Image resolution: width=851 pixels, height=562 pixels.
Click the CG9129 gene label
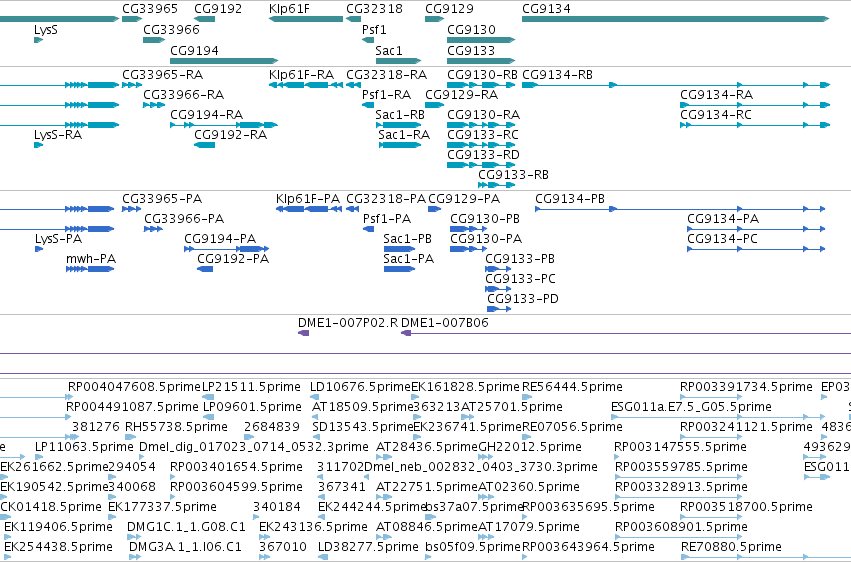[x=449, y=9]
